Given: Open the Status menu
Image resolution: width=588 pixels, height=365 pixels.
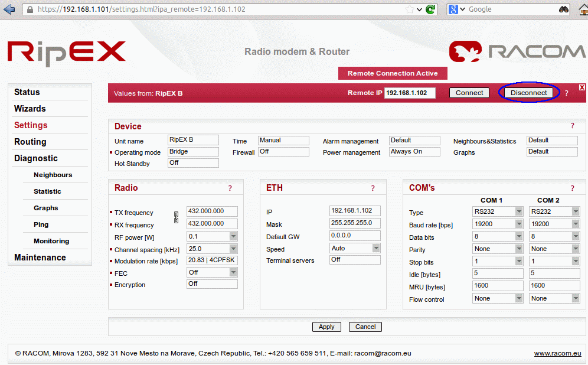Looking at the screenshot, I should 27,92.
